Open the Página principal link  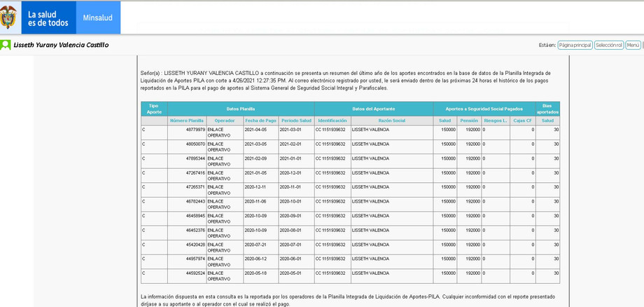coord(575,45)
